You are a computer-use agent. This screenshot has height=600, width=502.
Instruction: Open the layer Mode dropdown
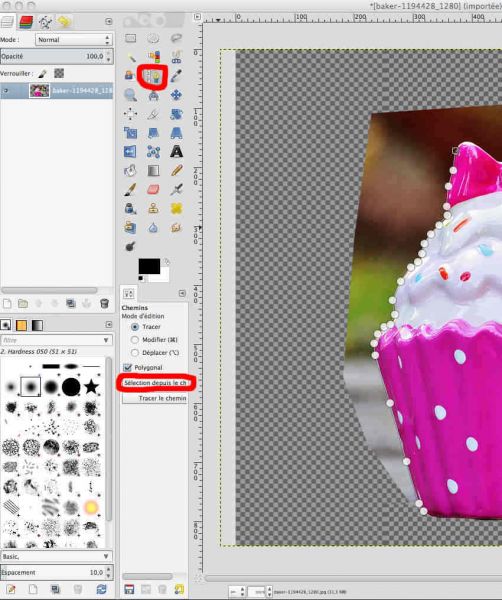click(73, 40)
